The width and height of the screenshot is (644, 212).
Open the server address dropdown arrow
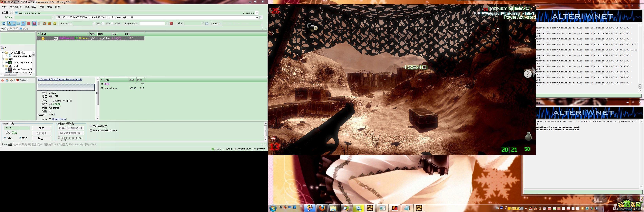coord(257,17)
